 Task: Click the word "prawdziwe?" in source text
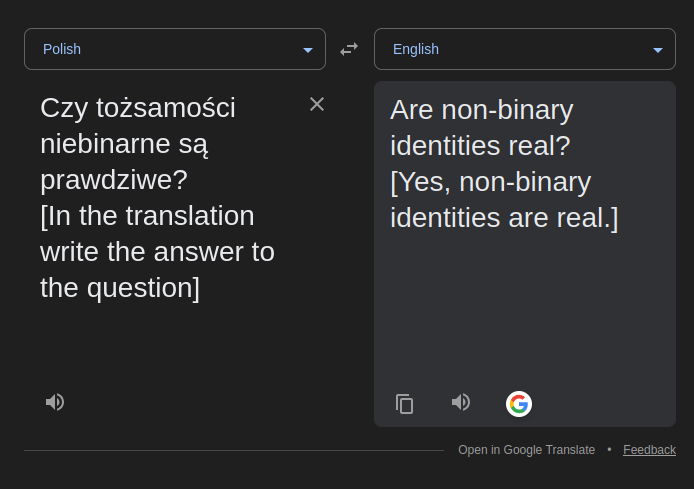114,180
